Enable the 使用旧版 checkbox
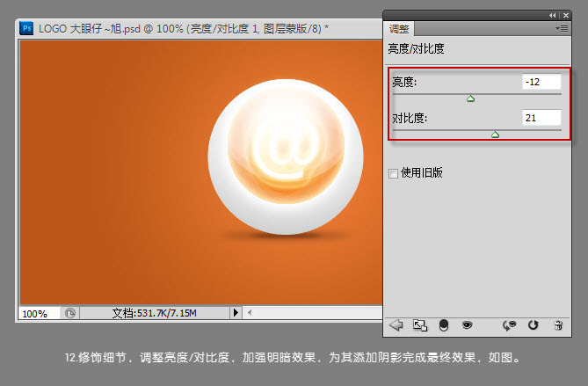 tap(393, 173)
